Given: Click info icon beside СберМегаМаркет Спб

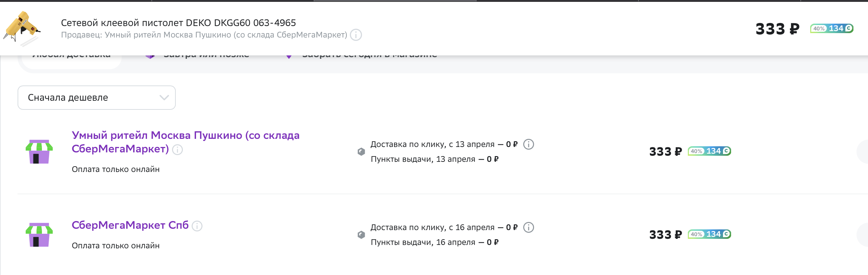Looking at the screenshot, I should pyautogui.click(x=197, y=226).
